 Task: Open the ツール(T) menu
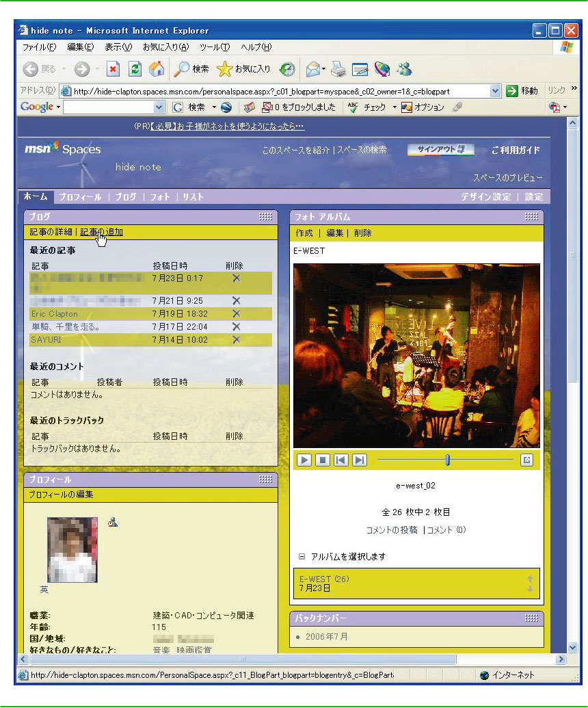pyautogui.click(x=215, y=47)
